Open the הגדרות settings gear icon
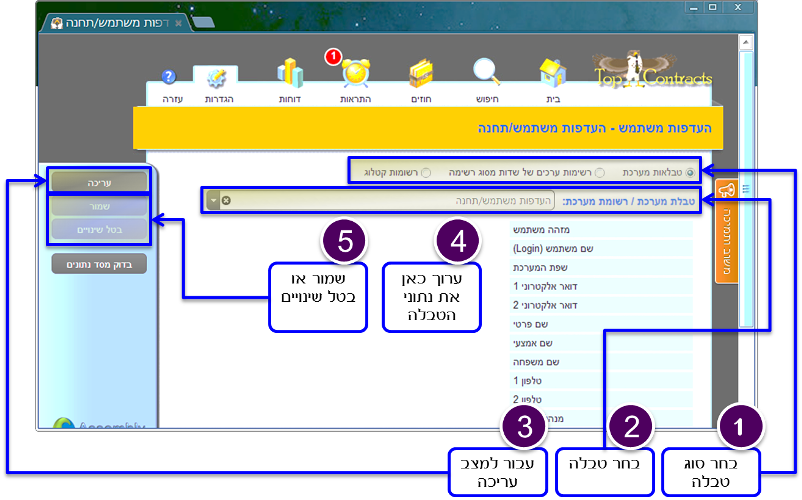Screen dimensions: 802x500 (216, 78)
